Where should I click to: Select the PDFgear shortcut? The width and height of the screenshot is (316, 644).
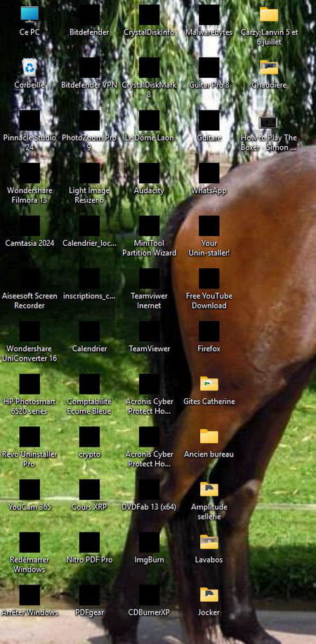[x=89, y=595]
